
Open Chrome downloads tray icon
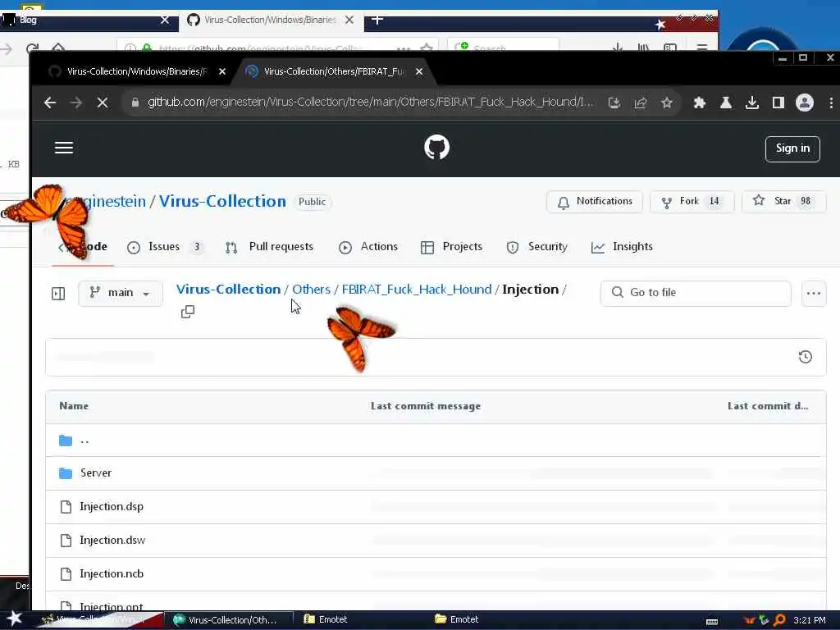tap(752, 103)
